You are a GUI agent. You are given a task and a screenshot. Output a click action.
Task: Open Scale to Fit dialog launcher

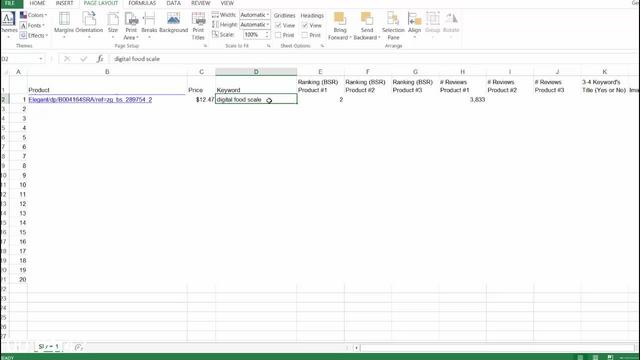click(x=268, y=46)
